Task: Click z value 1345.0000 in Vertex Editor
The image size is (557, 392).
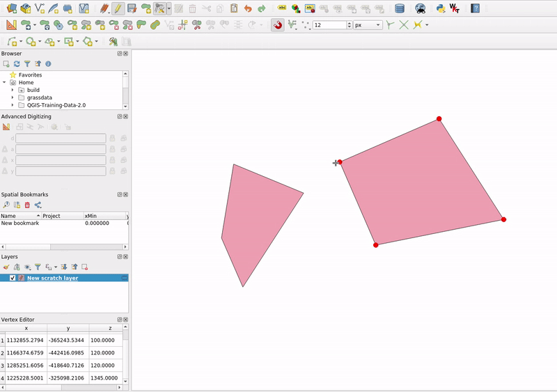Action: point(104,378)
